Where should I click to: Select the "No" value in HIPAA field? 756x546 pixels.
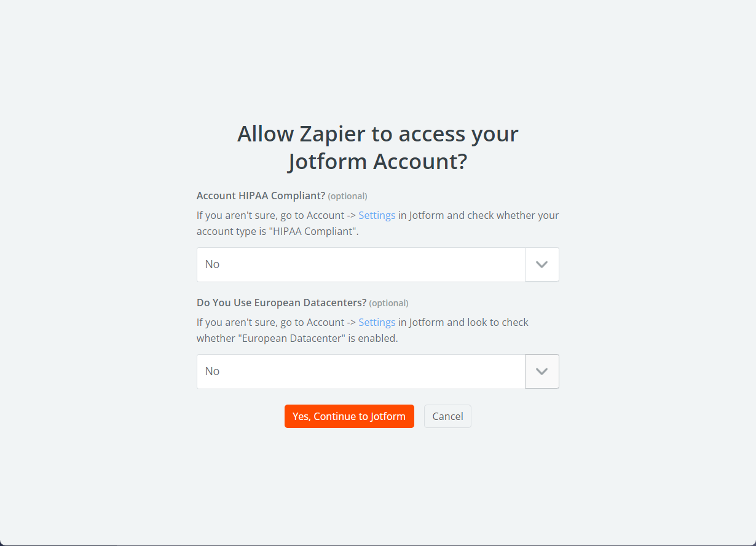pos(213,264)
